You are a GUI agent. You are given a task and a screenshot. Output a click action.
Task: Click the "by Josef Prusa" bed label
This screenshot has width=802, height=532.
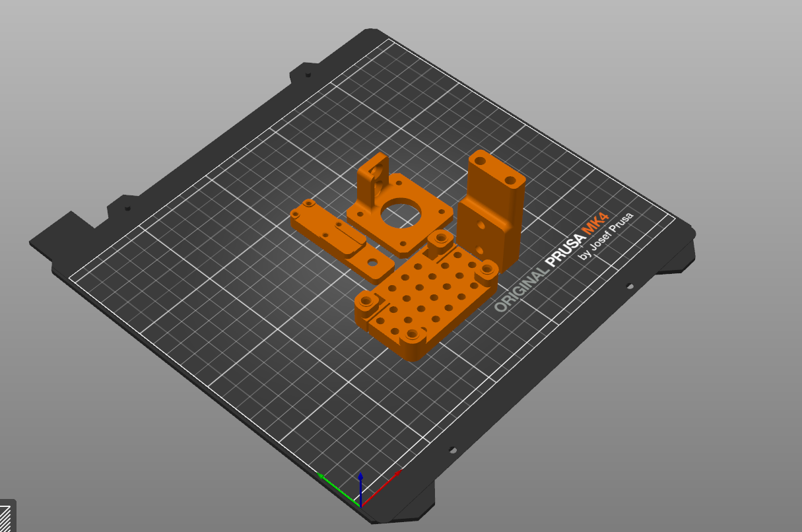point(606,235)
